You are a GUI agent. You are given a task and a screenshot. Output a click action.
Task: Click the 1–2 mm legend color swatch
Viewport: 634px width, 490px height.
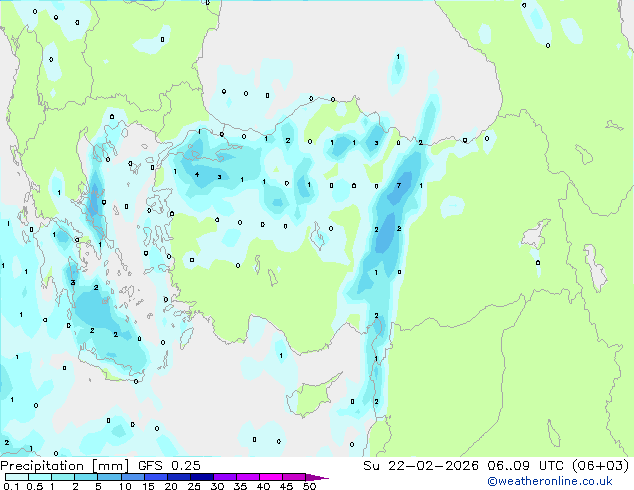point(63,477)
